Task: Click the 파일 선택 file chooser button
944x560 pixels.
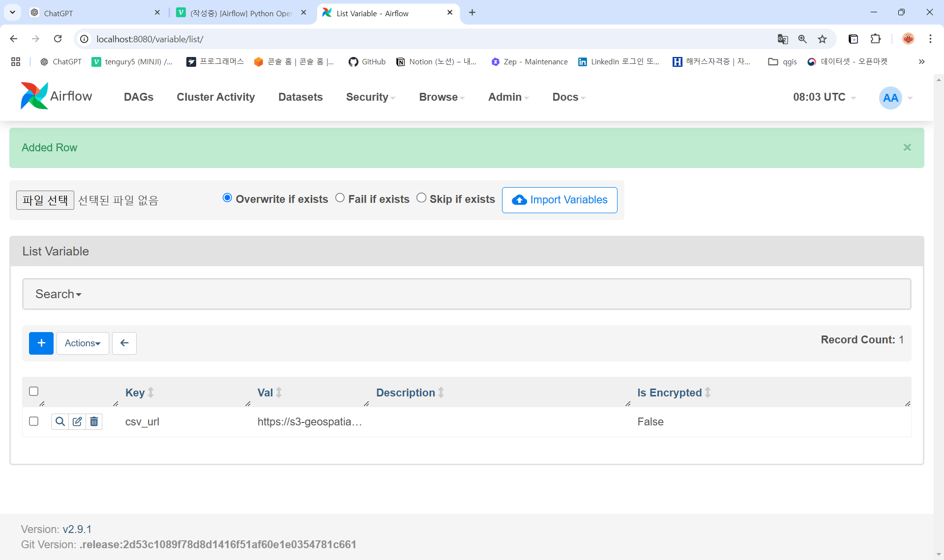Action: click(x=45, y=200)
